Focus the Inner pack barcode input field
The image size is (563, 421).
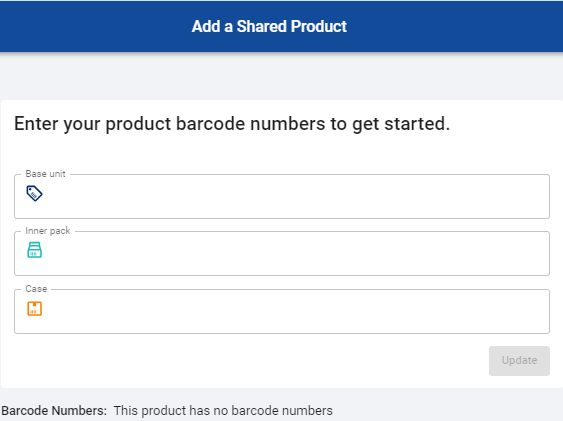[282, 253]
